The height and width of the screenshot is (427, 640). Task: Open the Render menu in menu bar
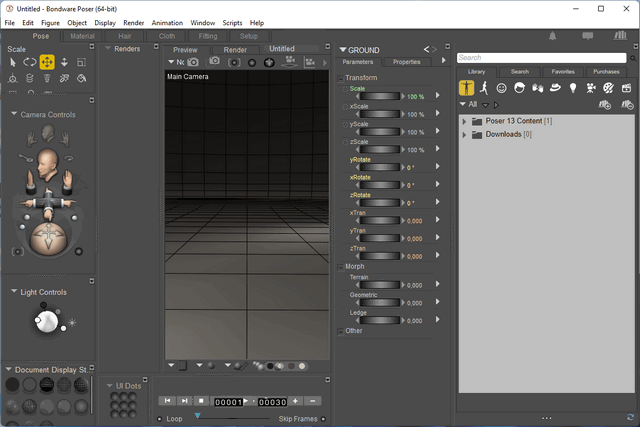(x=133, y=22)
